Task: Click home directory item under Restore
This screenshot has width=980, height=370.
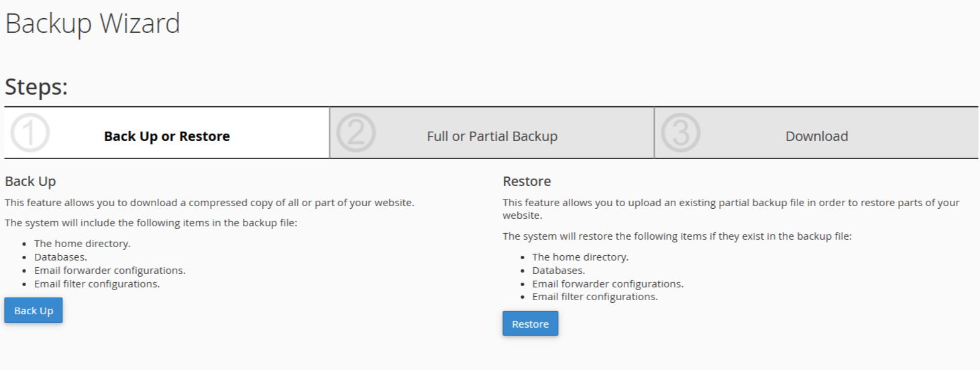Action: [580, 257]
